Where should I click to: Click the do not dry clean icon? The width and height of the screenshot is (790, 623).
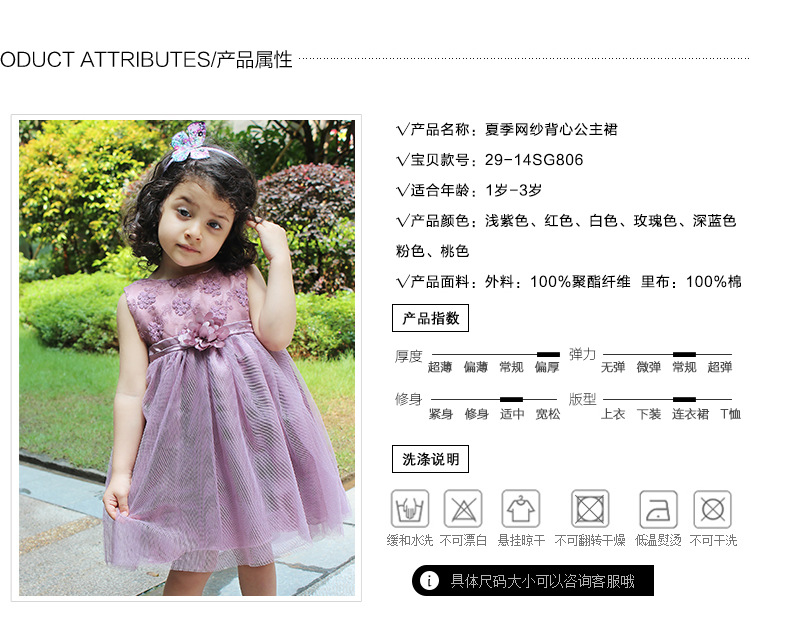tap(712, 509)
